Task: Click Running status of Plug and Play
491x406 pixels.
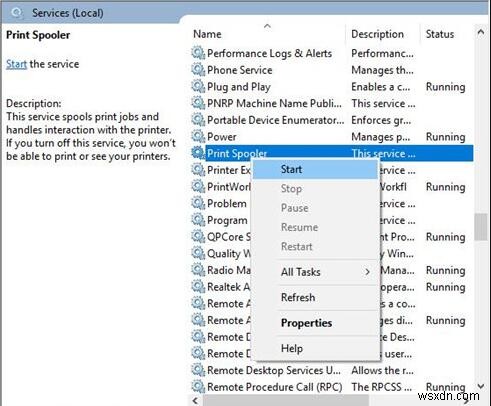Action: (445, 87)
